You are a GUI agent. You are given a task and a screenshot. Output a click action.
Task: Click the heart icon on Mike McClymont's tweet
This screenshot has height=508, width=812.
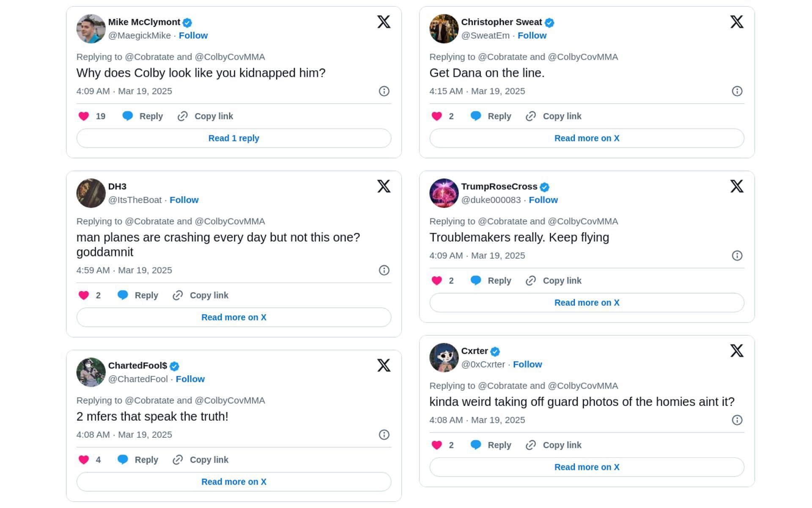84,116
